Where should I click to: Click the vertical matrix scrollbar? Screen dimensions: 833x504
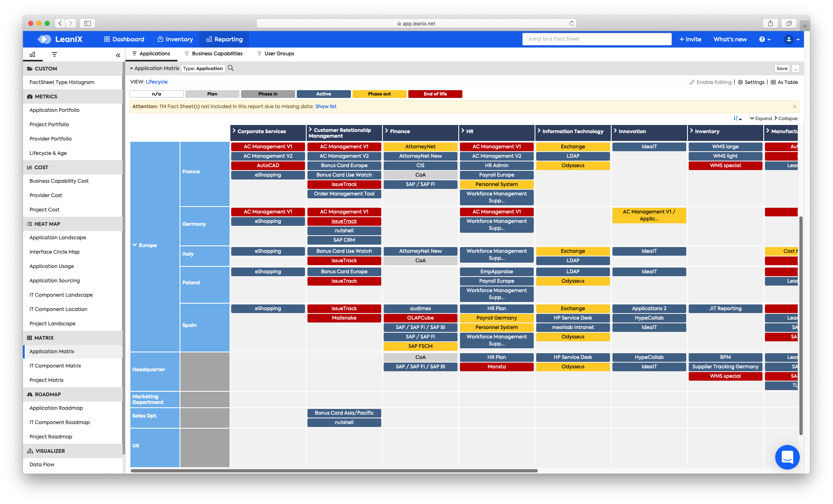801,326
